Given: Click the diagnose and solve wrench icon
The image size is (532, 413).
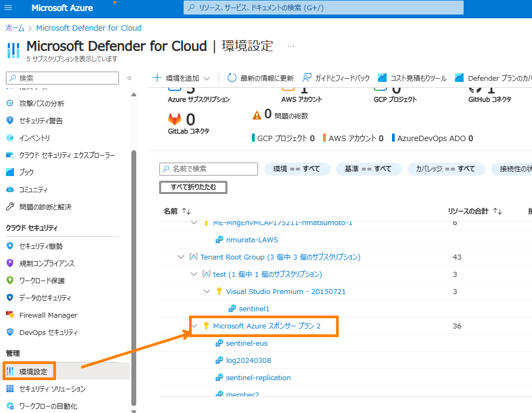Looking at the screenshot, I should 10,207.
